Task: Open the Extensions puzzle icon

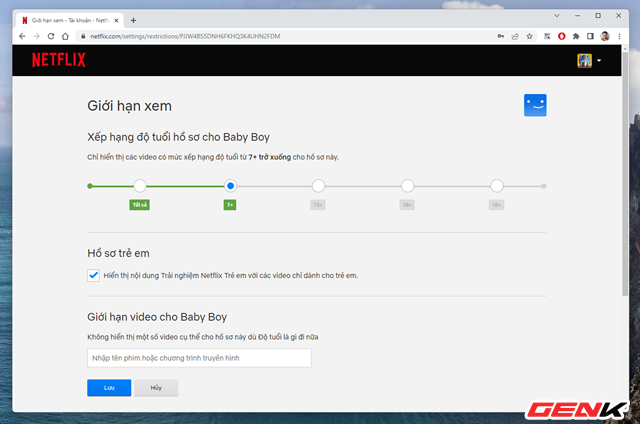Action: [576, 36]
